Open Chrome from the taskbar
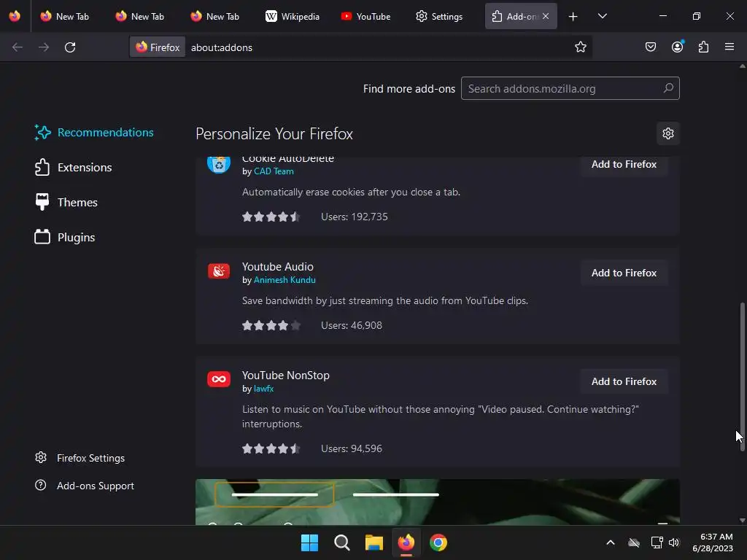Screen dimensions: 747x560 click(438, 542)
